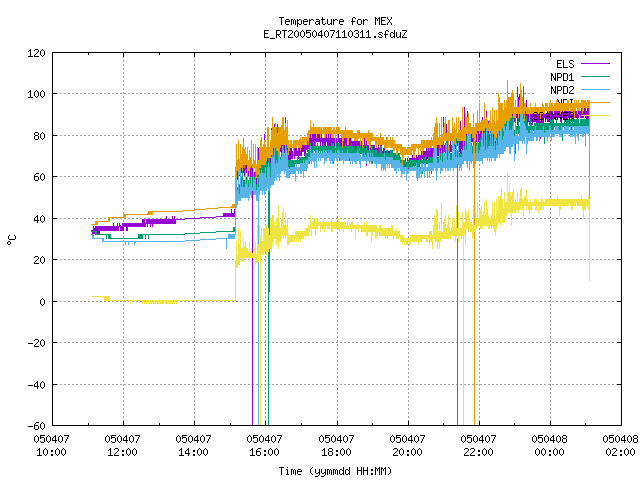The width and height of the screenshot is (640, 480).
Task: Click the y-axis tick label -40
Action: [36, 385]
